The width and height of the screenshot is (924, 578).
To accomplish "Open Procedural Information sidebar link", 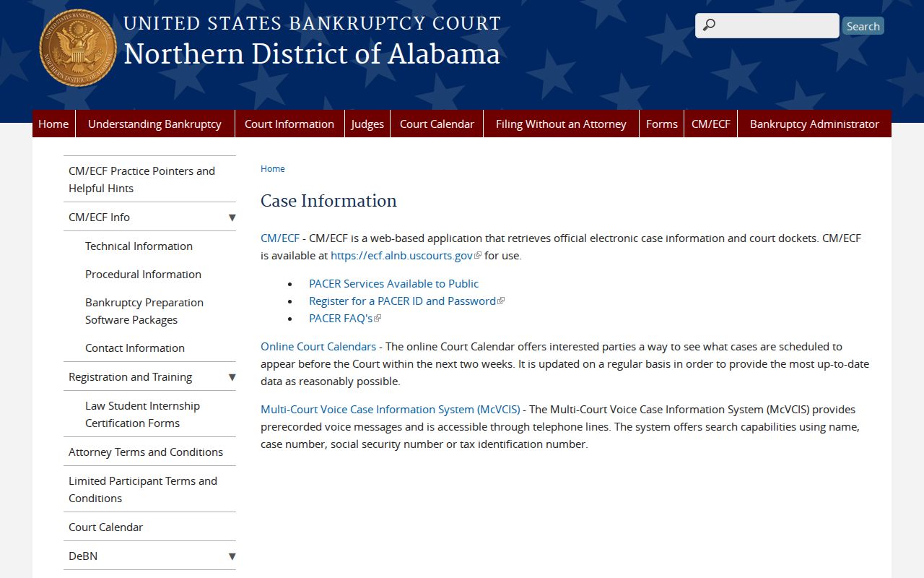I will click(143, 274).
